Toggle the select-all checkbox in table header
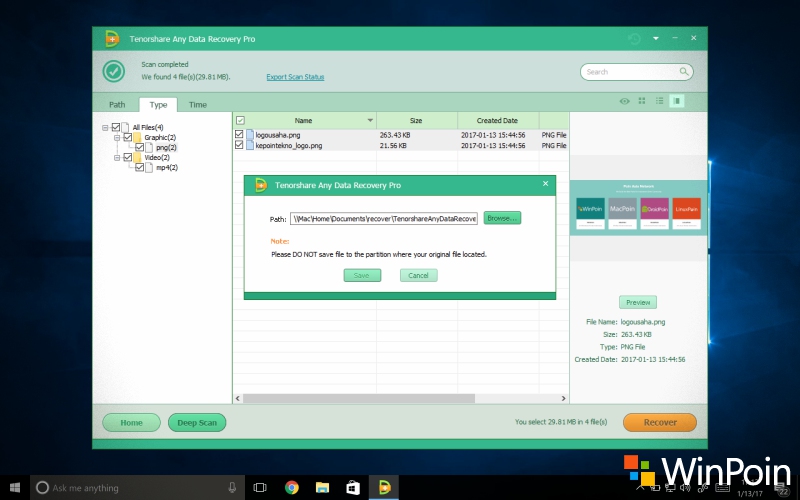This screenshot has height=500, width=800. [240, 120]
